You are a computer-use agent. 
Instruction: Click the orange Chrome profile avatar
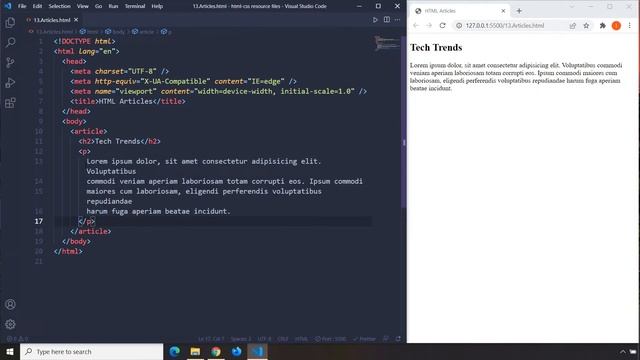[616, 25]
